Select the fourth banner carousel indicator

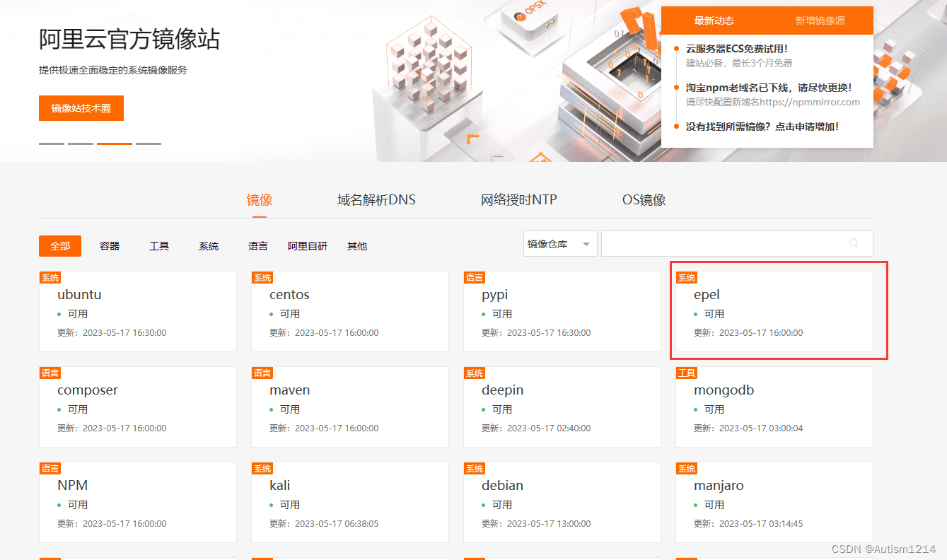coord(149,144)
